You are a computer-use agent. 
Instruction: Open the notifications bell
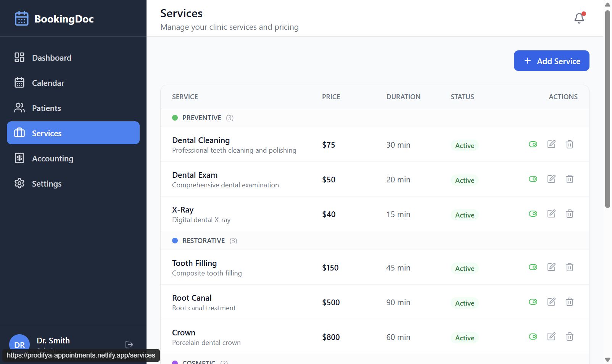click(579, 18)
